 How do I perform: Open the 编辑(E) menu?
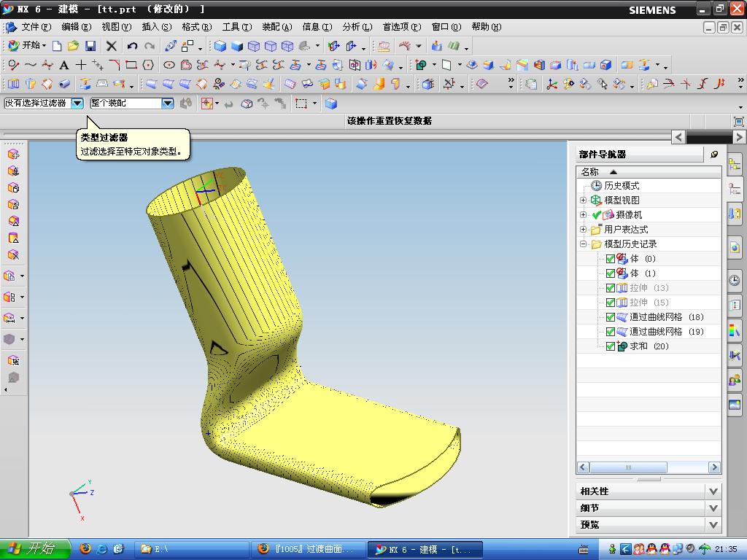pos(76,27)
